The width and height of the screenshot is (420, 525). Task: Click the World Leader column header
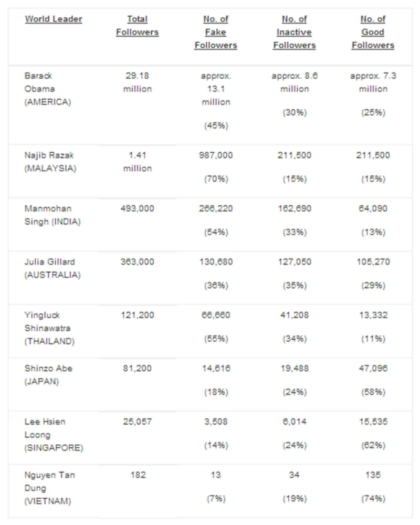[54, 19]
